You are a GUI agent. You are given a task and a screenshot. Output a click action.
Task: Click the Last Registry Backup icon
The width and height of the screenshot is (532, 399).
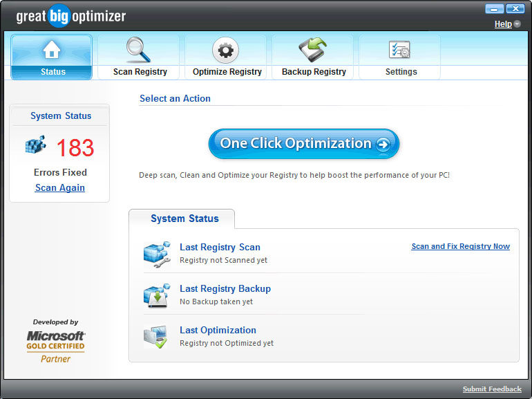point(157,296)
